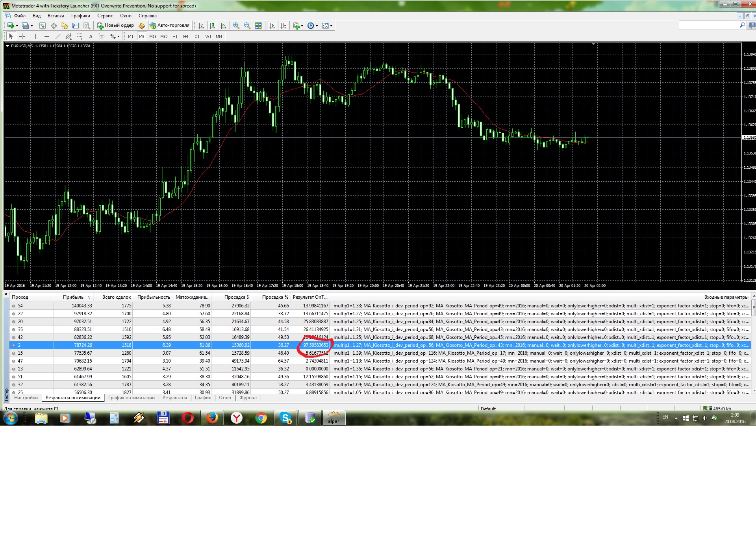Zoom in on the chart
The image size is (756, 560).
coord(236,26)
